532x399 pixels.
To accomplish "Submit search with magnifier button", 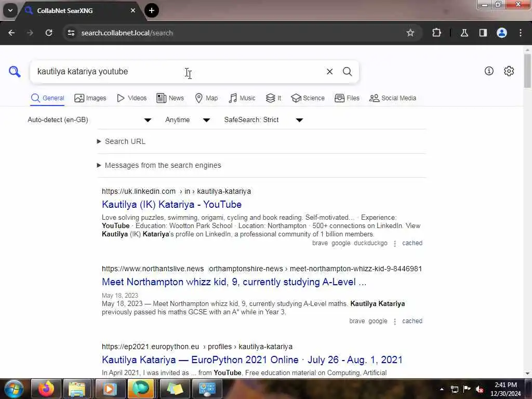I will pyautogui.click(x=347, y=72).
